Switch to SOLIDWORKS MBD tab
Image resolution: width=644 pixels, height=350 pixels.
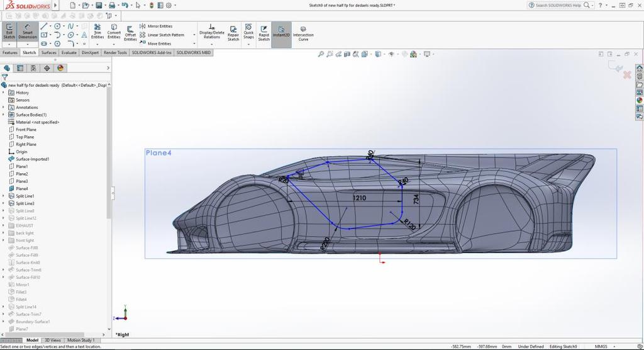point(194,53)
